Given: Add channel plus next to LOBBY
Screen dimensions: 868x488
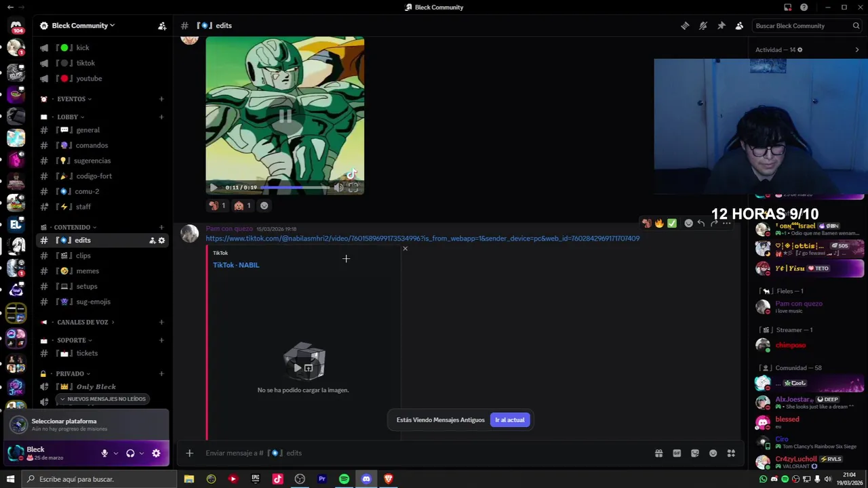Looking at the screenshot, I should [161, 117].
